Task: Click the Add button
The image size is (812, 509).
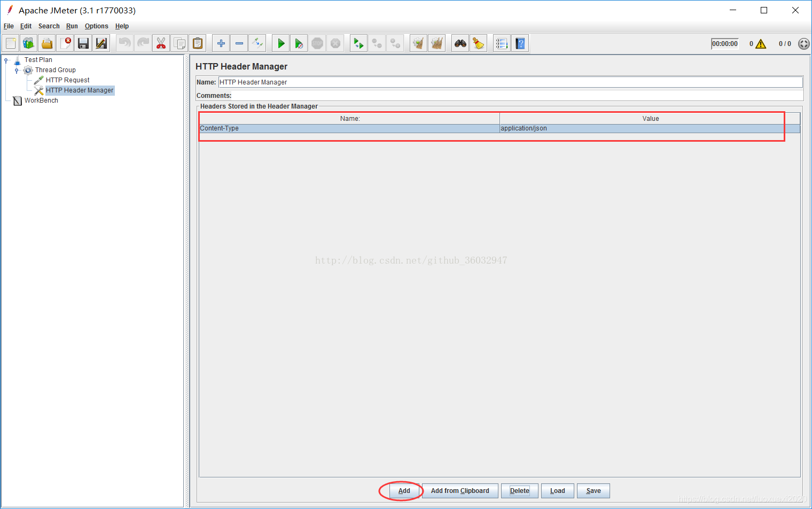Action: point(404,491)
